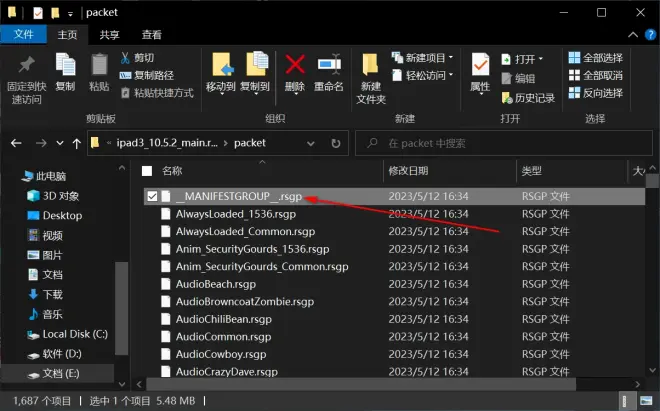Click the Pin to Quick Access icon

click(x=24, y=66)
